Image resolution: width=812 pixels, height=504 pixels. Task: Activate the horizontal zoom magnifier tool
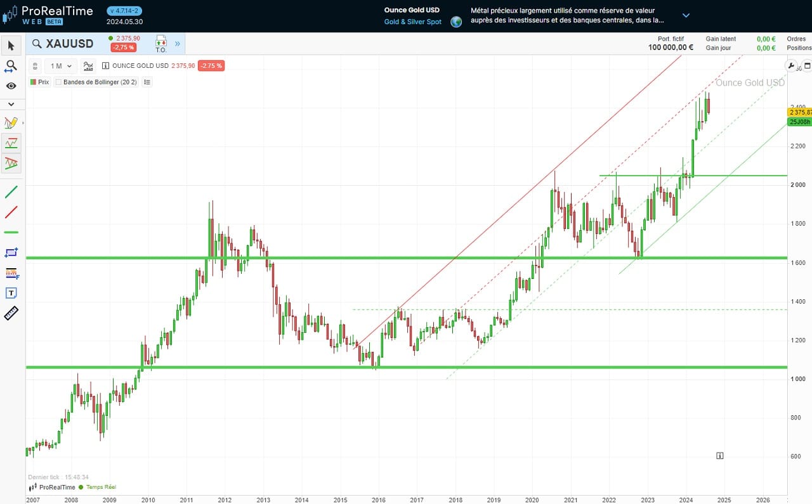[11, 66]
